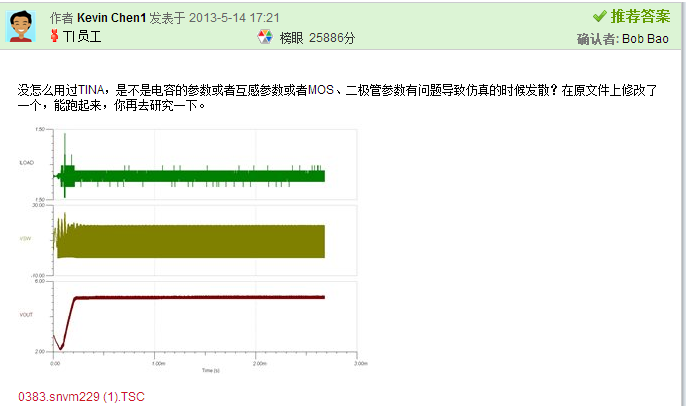Click the post date 2013-5-14 17:21
Viewport: 691px width, 406px height.
[234, 18]
